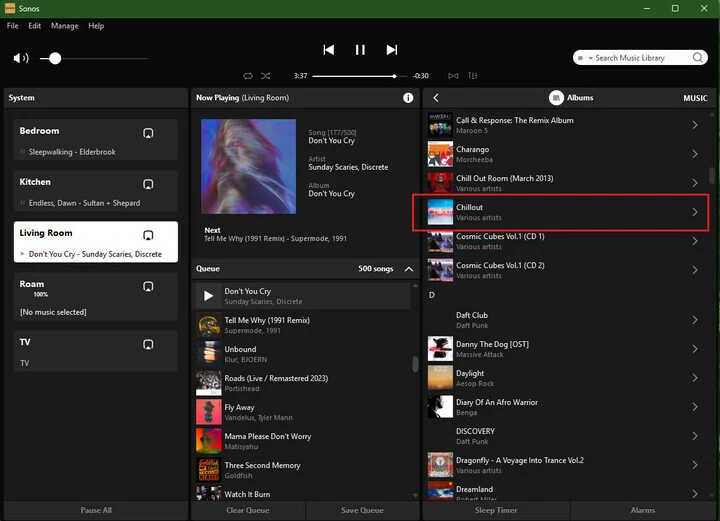Click the Sonos app title icon
This screenshot has width=720, height=521.
tap(10, 8)
